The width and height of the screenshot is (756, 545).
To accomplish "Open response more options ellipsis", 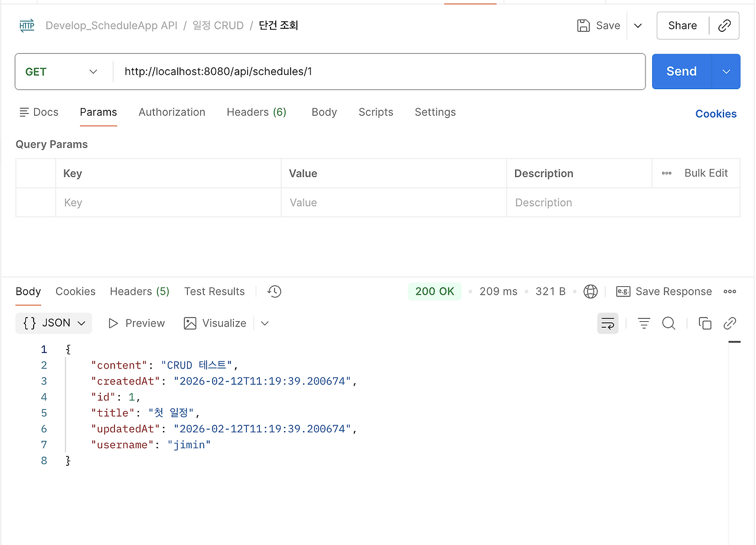I will pyautogui.click(x=730, y=291).
